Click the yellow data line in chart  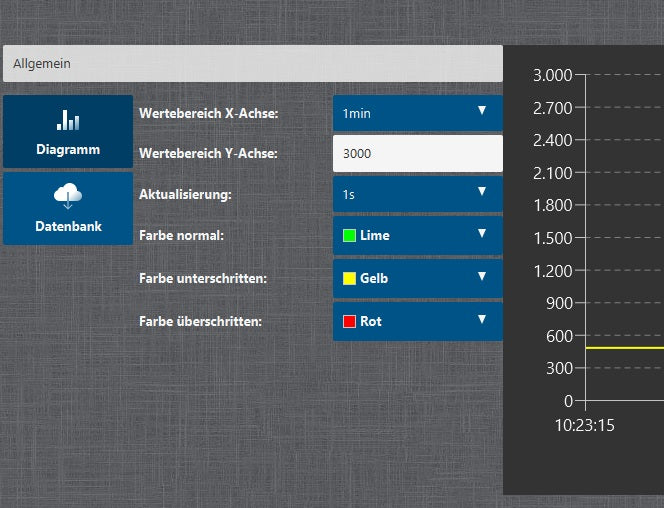point(625,348)
